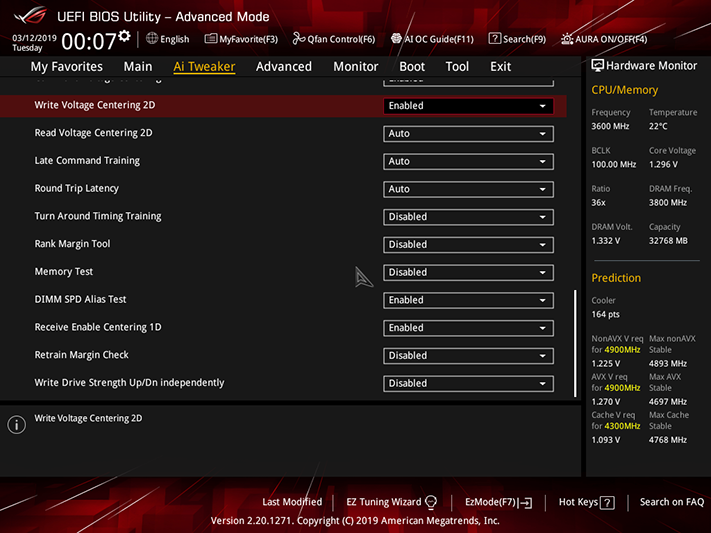
Task: Open Write Drive Strength Up/Dn dropdown
Action: [x=468, y=383]
